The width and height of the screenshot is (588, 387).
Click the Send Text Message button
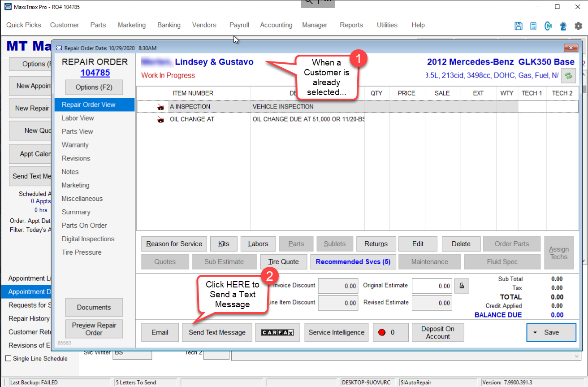[x=217, y=333]
